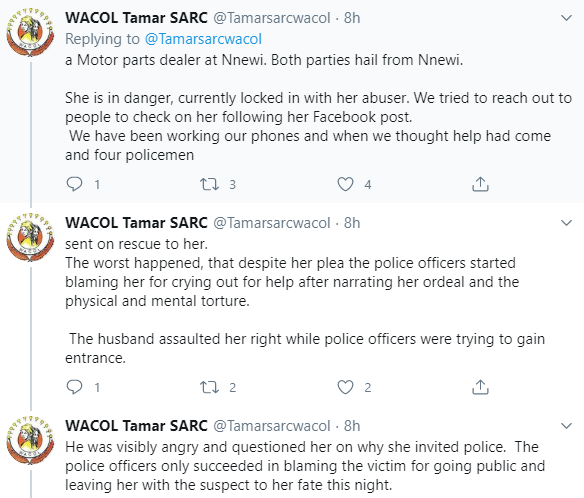Open the 8h timestamp on the first tweet
The height and width of the screenshot is (498, 584).
point(352,18)
